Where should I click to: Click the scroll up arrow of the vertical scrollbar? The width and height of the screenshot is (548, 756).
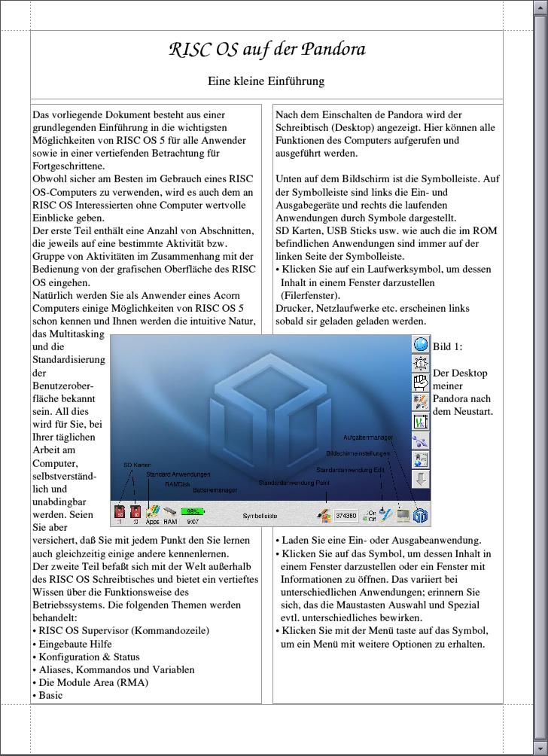click(540, 6)
